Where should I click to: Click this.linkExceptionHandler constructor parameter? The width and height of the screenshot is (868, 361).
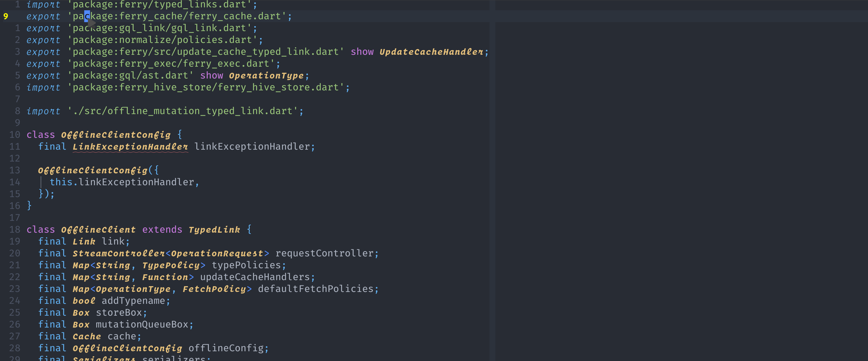click(124, 182)
